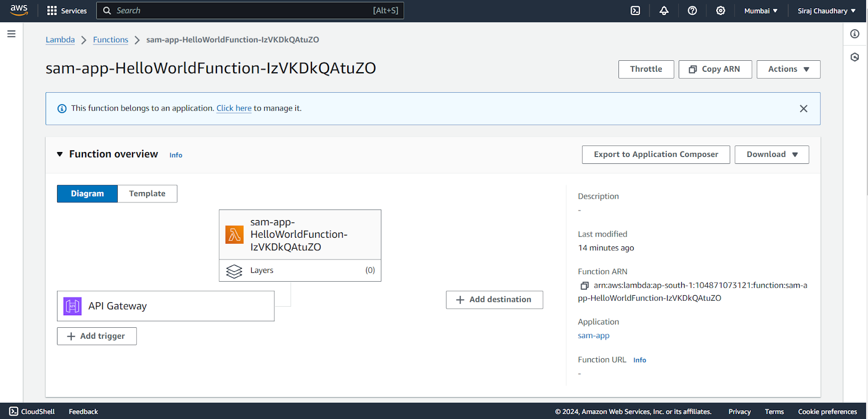The width and height of the screenshot is (868, 419).
Task: Click the '14 minutes ago' last modified text
Action: (x=606, y=248)
